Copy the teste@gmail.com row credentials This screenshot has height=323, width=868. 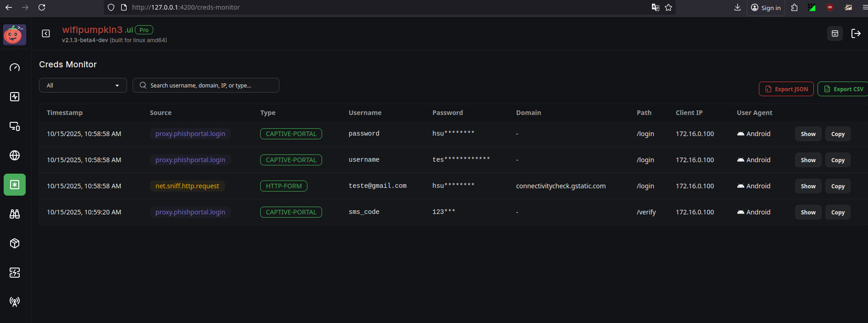838,186
